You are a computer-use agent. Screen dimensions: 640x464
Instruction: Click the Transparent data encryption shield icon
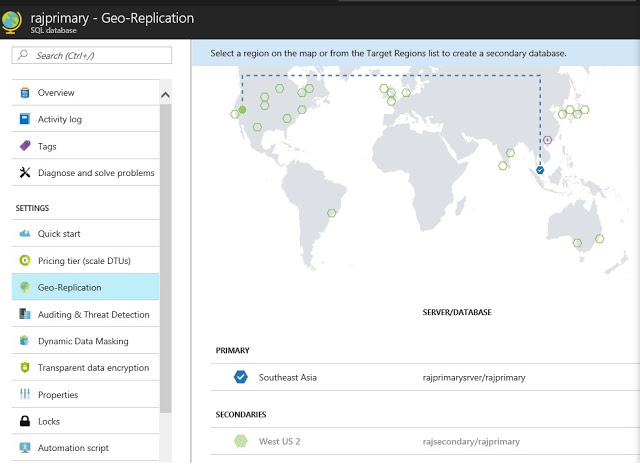[x=24, y=368]
